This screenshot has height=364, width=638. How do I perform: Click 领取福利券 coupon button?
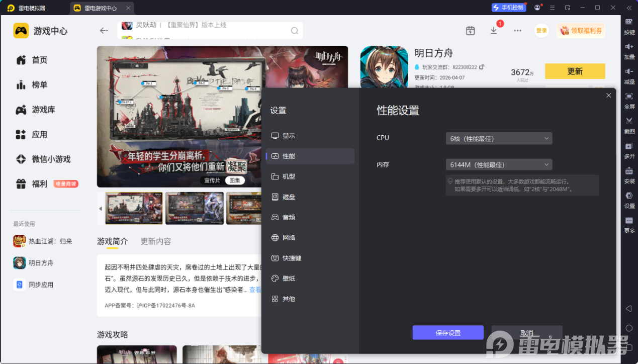[x=581, y=31]
